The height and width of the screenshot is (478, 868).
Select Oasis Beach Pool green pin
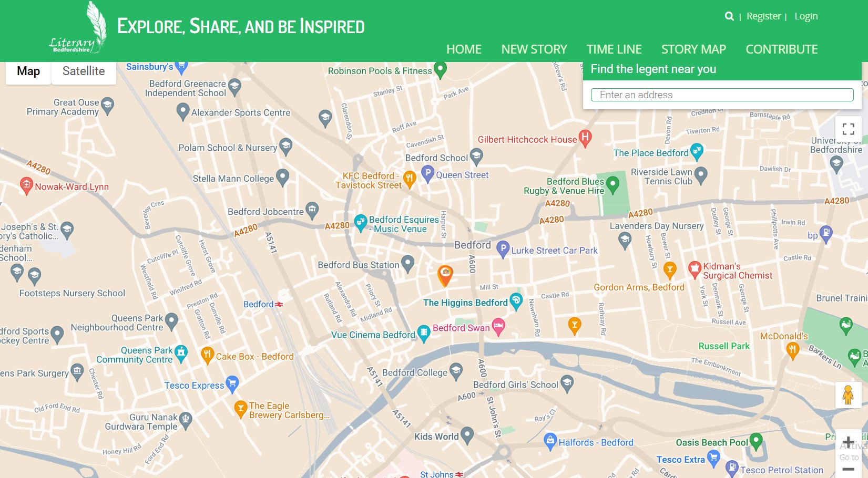[755, 441]
